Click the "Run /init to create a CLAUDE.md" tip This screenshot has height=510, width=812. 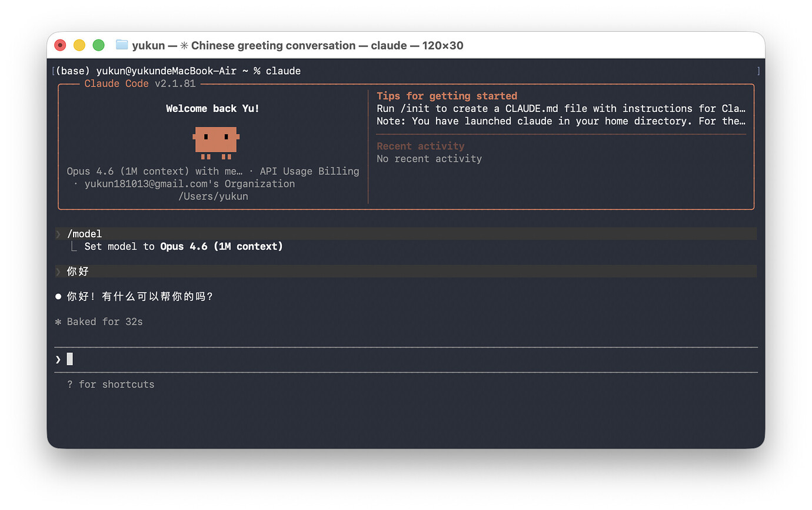coord(561,108)
